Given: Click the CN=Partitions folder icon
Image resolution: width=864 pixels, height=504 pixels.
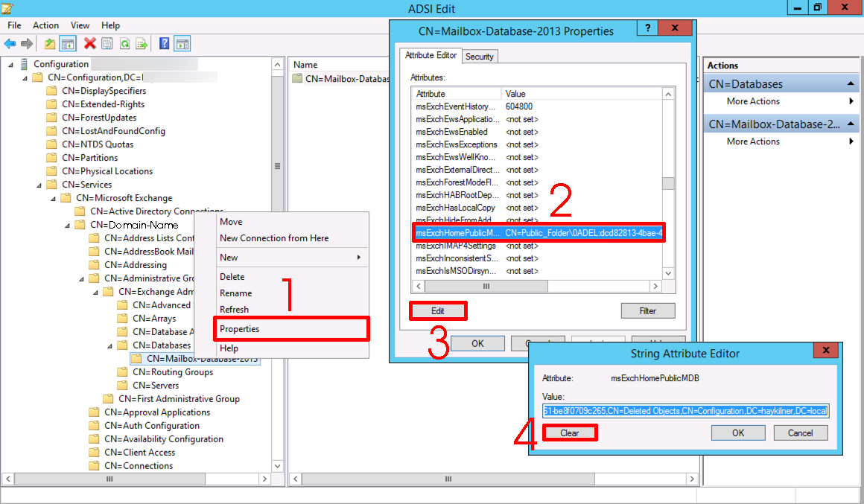Looking at the screenshot, I should coord(52,158).
